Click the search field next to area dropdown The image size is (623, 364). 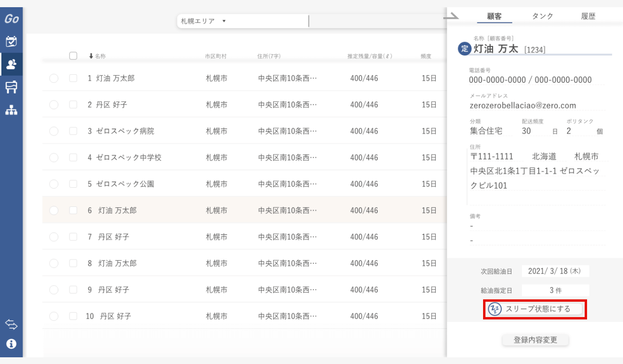click(379, 21)
